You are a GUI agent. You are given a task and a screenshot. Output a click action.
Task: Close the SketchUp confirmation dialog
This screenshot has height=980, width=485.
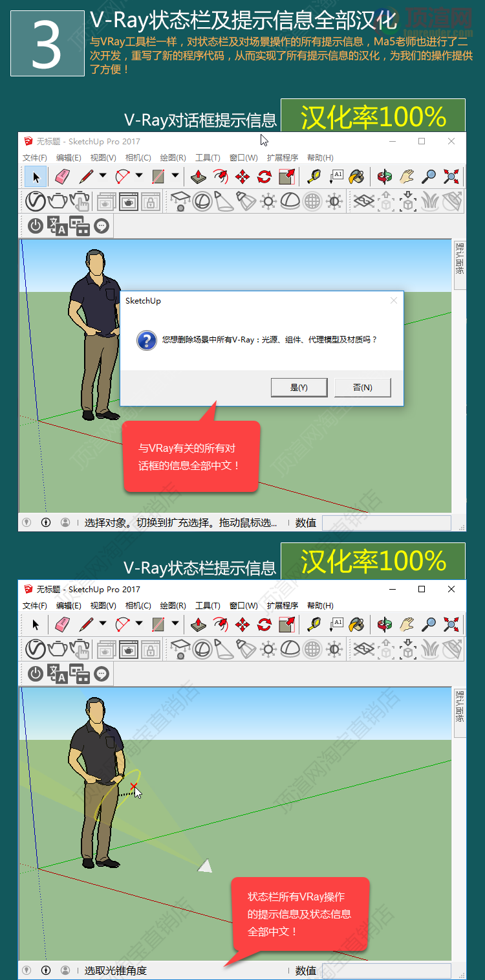[x=394, y=300]
